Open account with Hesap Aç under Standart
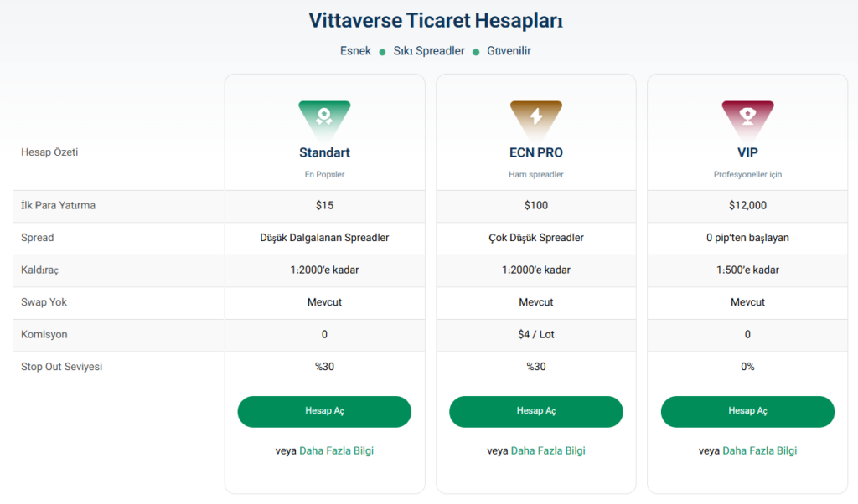 click(x=324, y=412)
